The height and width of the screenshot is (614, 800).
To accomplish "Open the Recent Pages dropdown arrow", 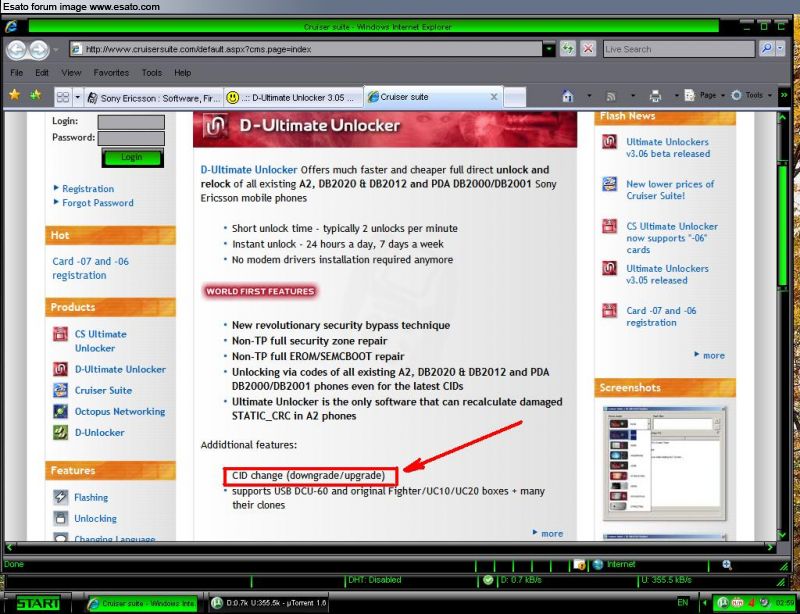I will (56, 50).
